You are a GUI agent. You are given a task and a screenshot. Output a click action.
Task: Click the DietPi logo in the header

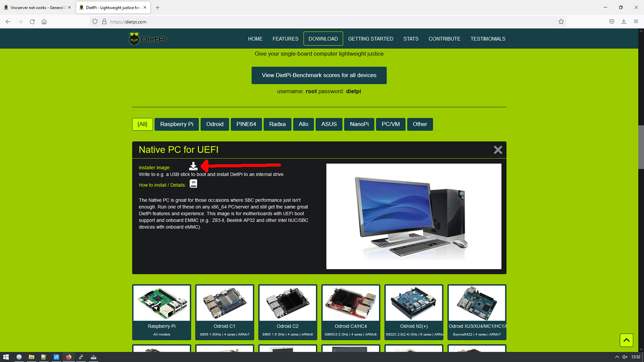[147, 39]
